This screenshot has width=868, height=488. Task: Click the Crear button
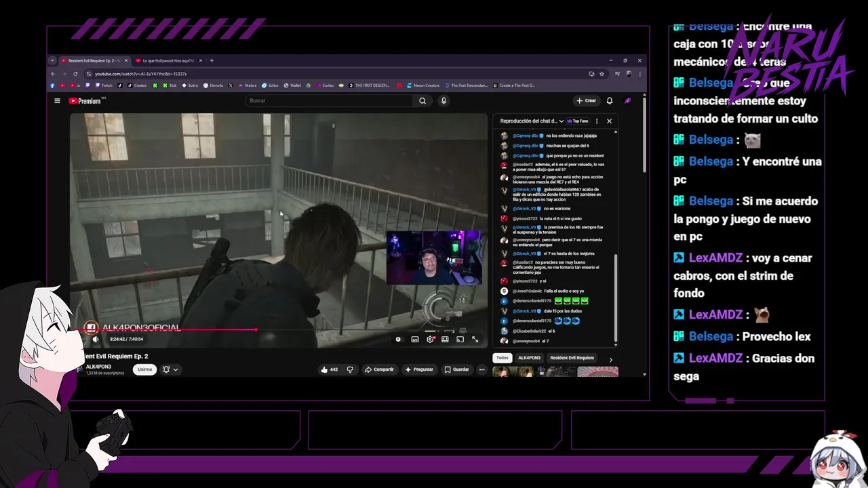[586, 101]
